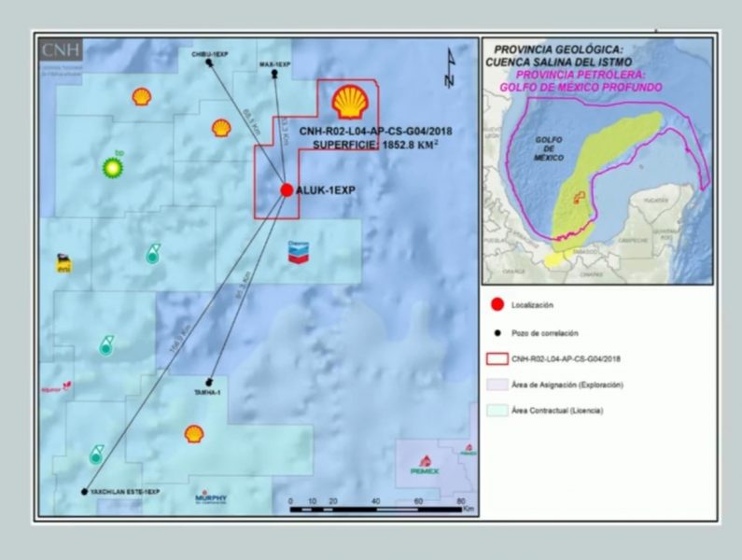Click the CNH logo in the map corner

pos(61,50)
